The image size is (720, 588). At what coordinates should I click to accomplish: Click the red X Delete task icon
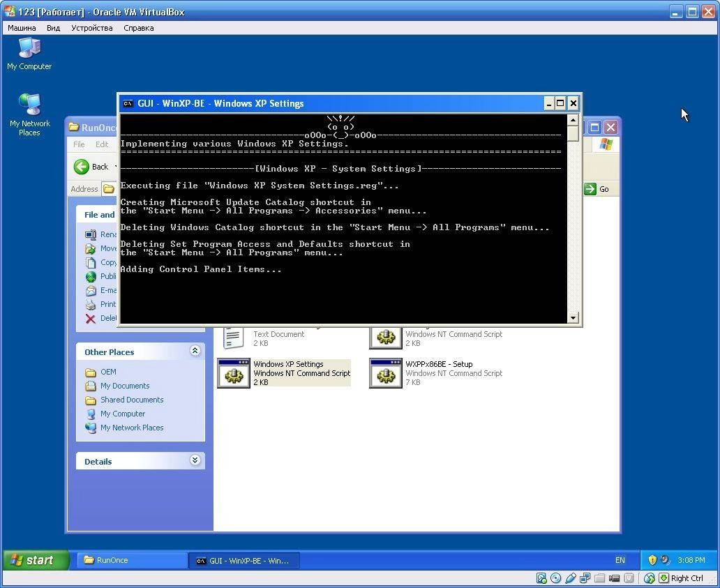91,319
